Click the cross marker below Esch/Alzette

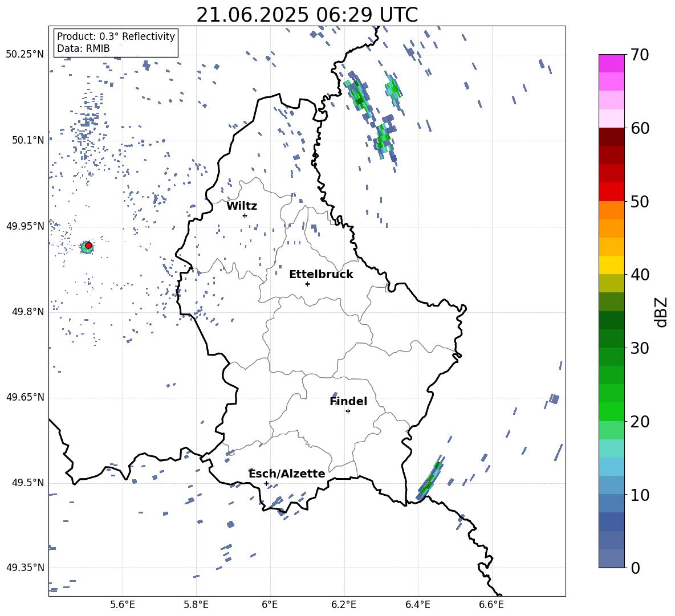[x=266, y=483]
